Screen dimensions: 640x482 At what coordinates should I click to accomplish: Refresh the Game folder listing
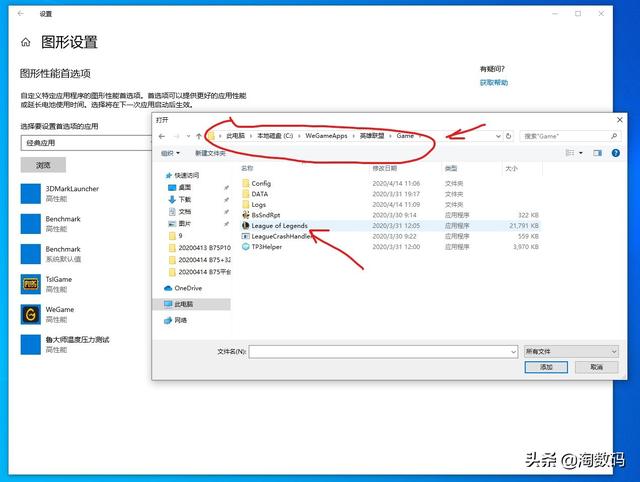[509, 136]
